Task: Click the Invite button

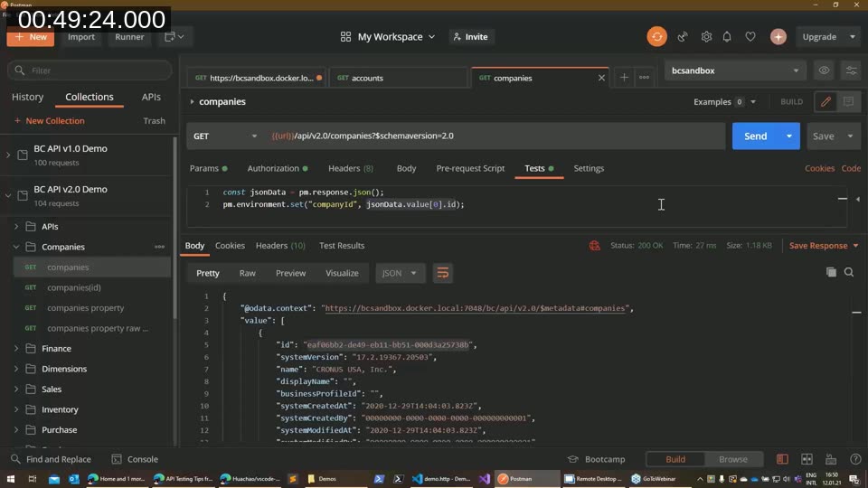Action: (x=470, y=36)
